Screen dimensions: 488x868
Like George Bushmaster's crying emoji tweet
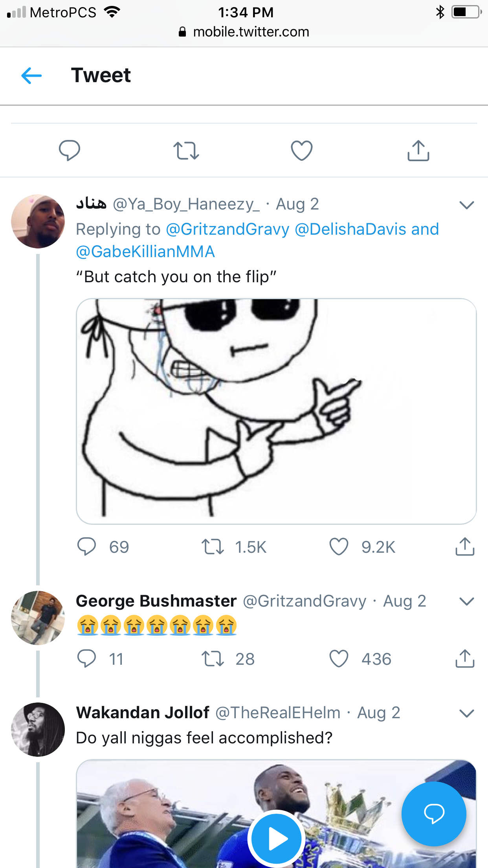click(339, 659)
